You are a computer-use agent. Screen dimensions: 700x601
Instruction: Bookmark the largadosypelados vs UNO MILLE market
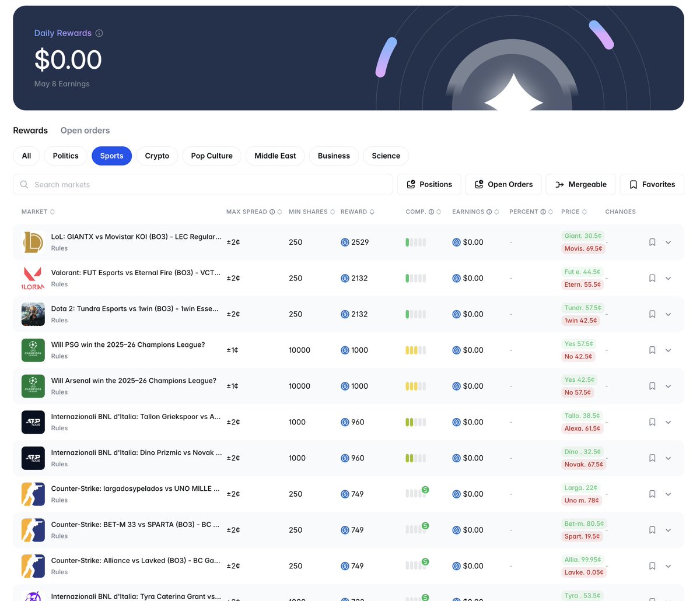tap(652, 494)
